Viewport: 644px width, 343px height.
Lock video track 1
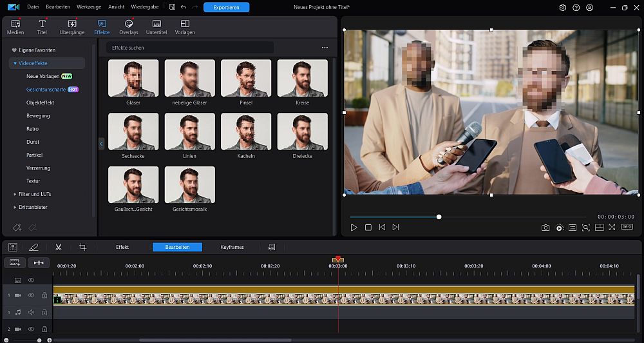(x=44, y=295)
